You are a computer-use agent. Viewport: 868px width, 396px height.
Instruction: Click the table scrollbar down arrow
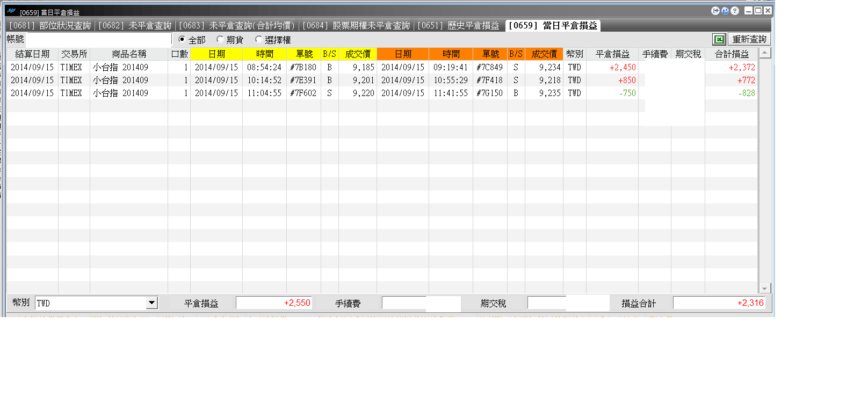click(765, 288)
